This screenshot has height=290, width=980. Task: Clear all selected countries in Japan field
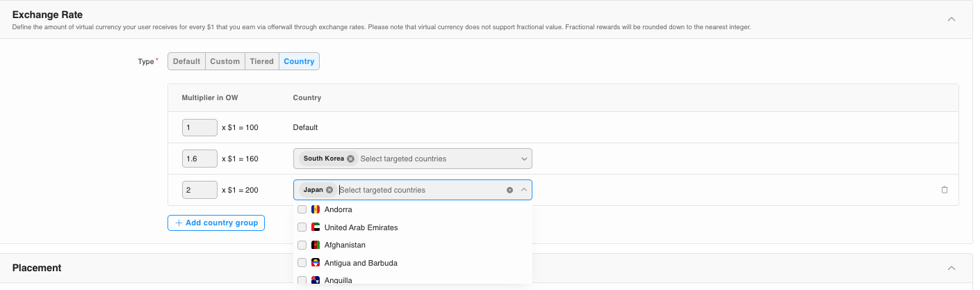tap(509, 190)
